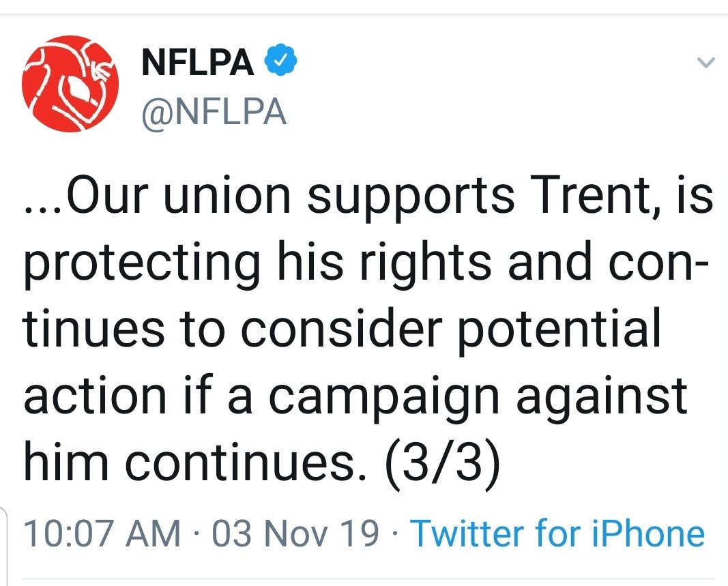Click the 10:07 AM timestamp
Viewport: 728px width, 586px height.
tap(102, 533)
